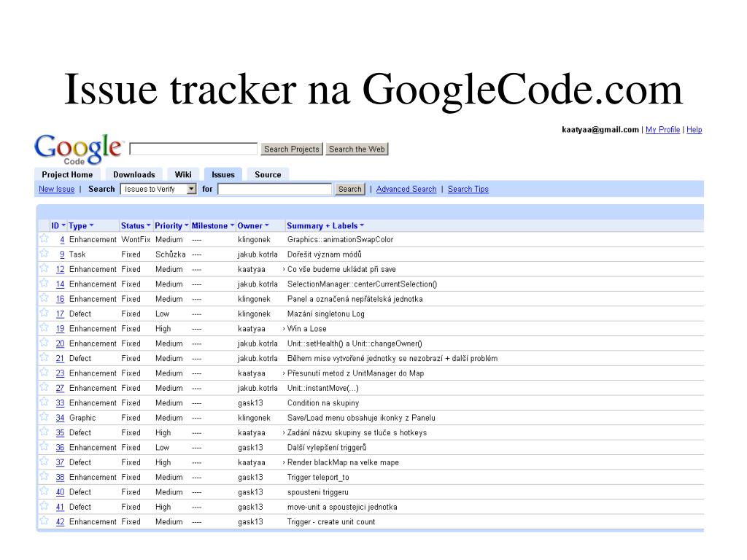
Task: Open the Wiki tab
Action: [183, 175]
